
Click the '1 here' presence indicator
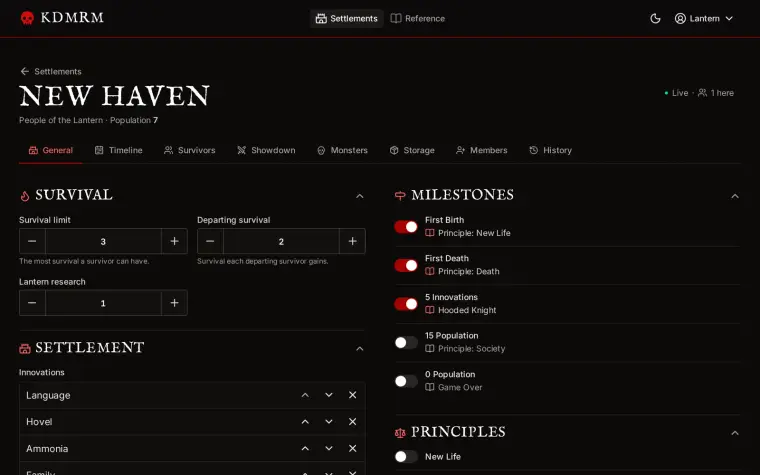coord(716,93)
